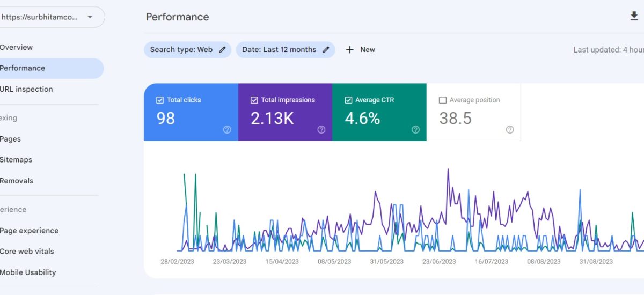644x295 pixels.
Task: Open Core web vitals report
Action: (27, 251)
